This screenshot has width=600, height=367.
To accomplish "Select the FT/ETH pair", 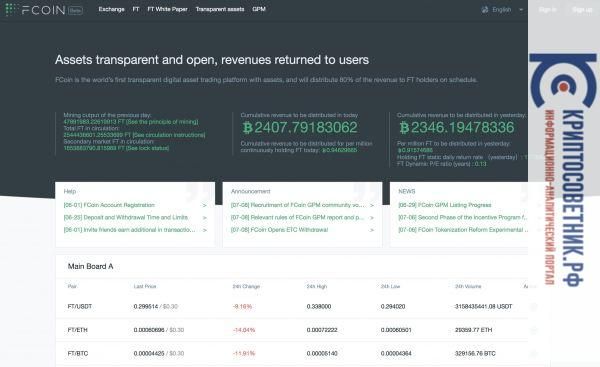I will [77, 330].
